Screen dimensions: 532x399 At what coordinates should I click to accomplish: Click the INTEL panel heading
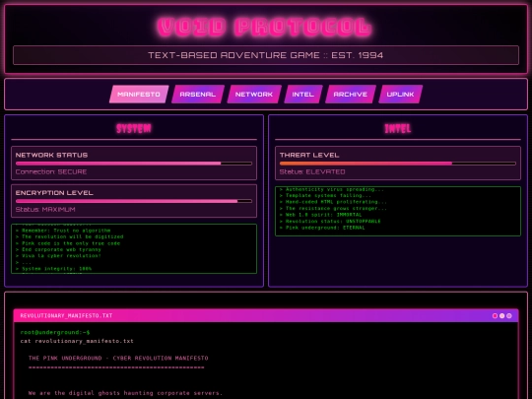[x=398, y=129]
